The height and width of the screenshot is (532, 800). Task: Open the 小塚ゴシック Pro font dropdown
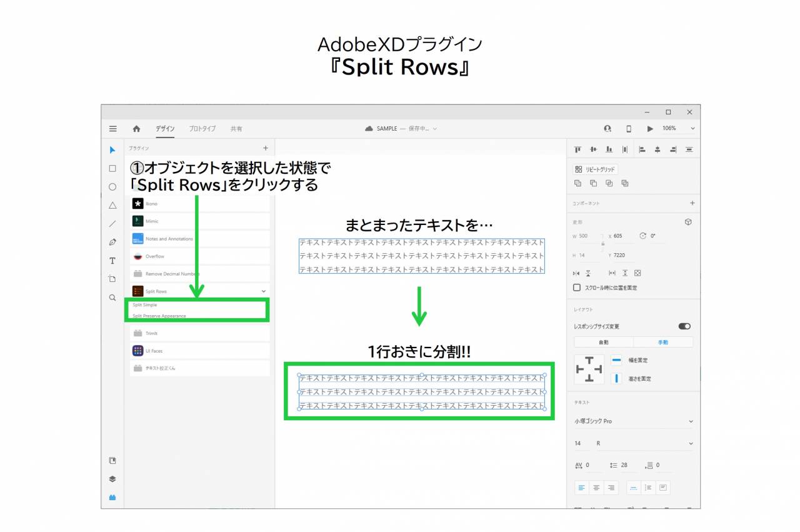pyautogui.click(x=634, y=421)
